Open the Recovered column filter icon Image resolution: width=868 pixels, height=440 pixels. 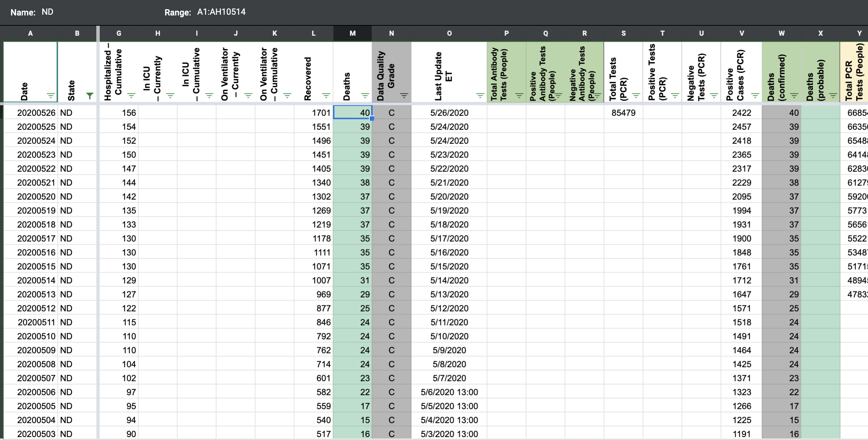[326, 96]
